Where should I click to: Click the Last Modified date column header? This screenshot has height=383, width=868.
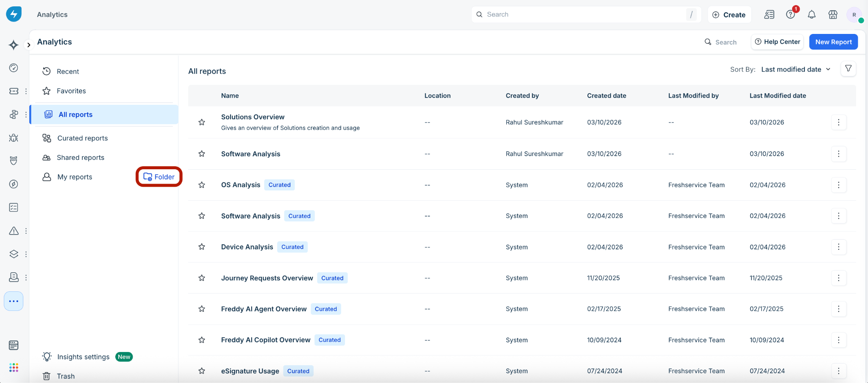click(x=778, y=95)
